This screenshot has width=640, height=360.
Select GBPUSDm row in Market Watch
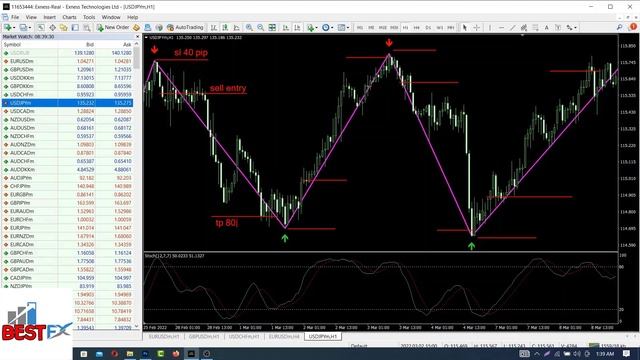pos(67,69)
